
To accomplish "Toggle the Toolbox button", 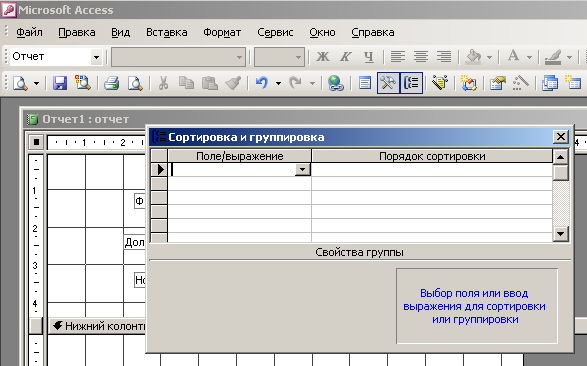I will point(388,83).
